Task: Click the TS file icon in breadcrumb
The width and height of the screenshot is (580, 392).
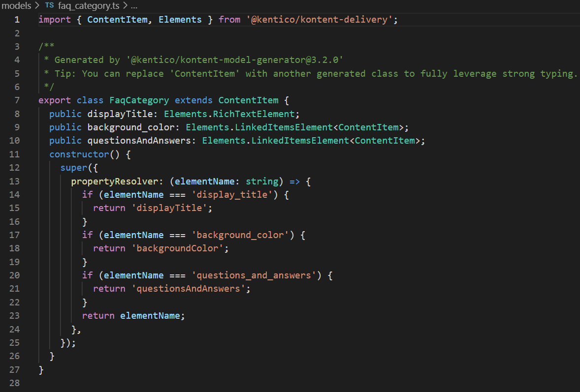Action: tap(49, 5)
